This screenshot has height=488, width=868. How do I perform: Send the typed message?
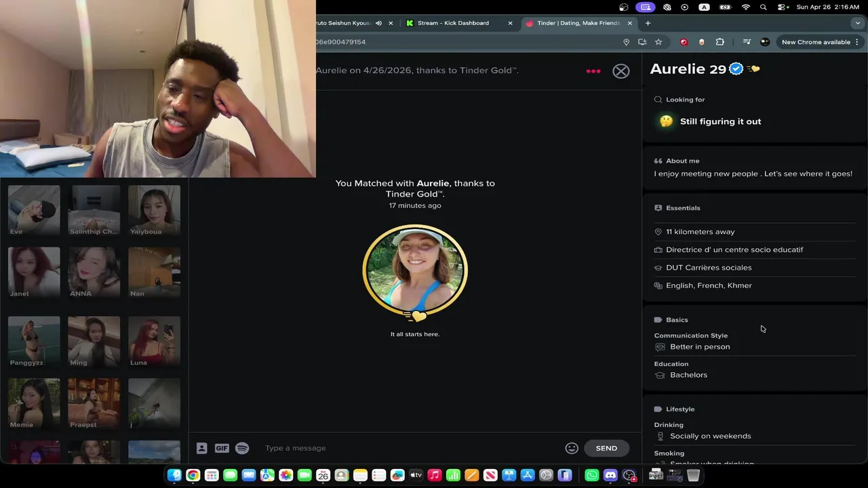pos(606,448)
